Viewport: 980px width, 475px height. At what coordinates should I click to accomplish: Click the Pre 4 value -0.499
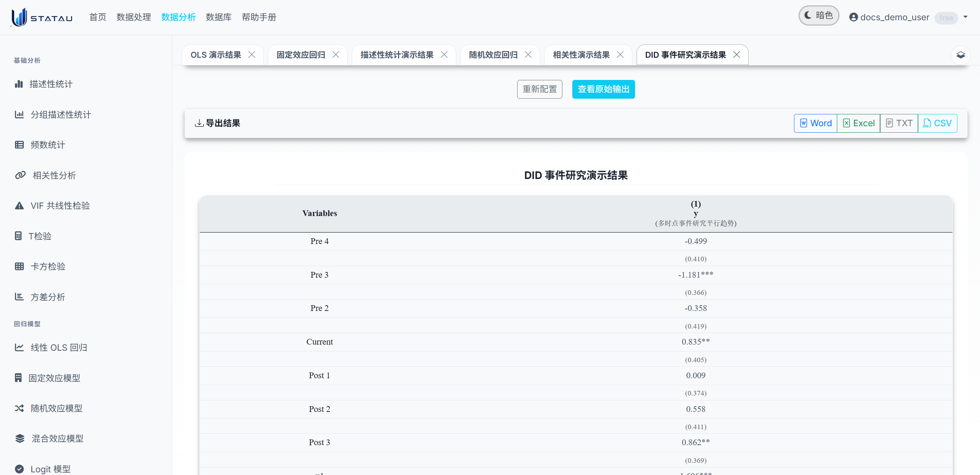point(696,241)
